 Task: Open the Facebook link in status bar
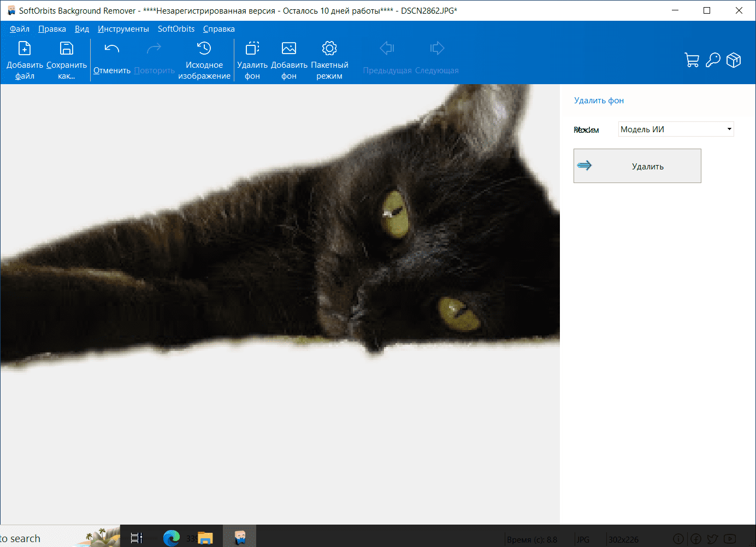tap(696, 539)
